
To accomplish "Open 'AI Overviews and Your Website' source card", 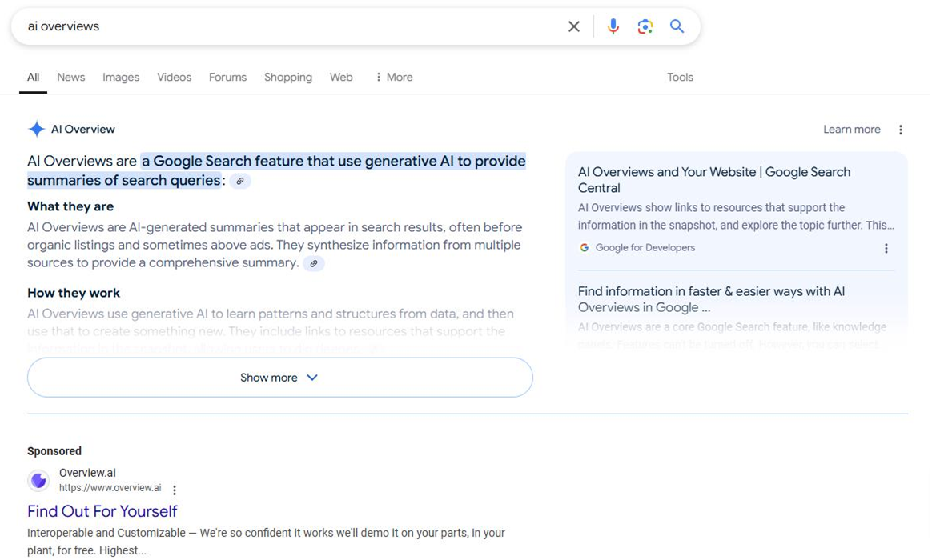I will [x=714, y=180].
